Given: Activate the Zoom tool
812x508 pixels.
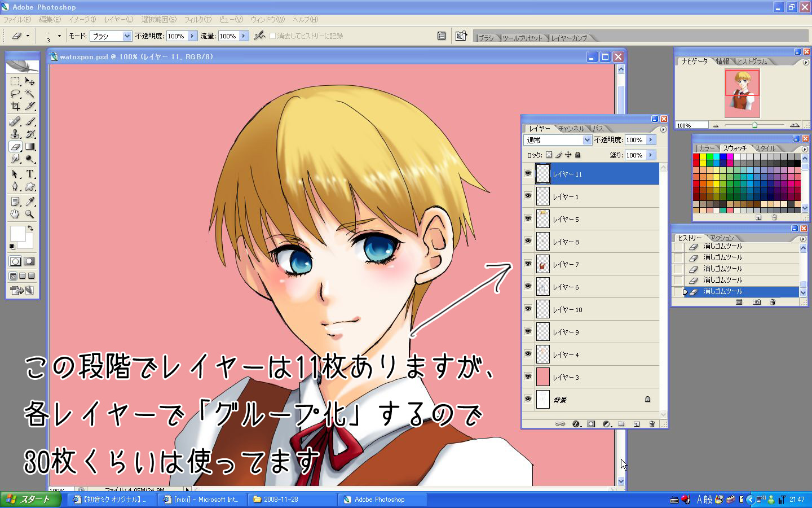Looking at the screenshot, I should 30,214.
